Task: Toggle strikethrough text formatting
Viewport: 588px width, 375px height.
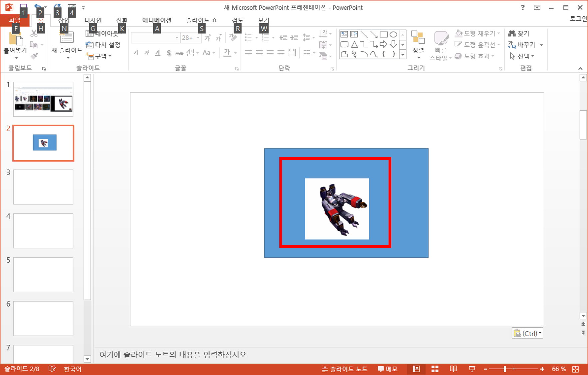Action: (179, 53)
